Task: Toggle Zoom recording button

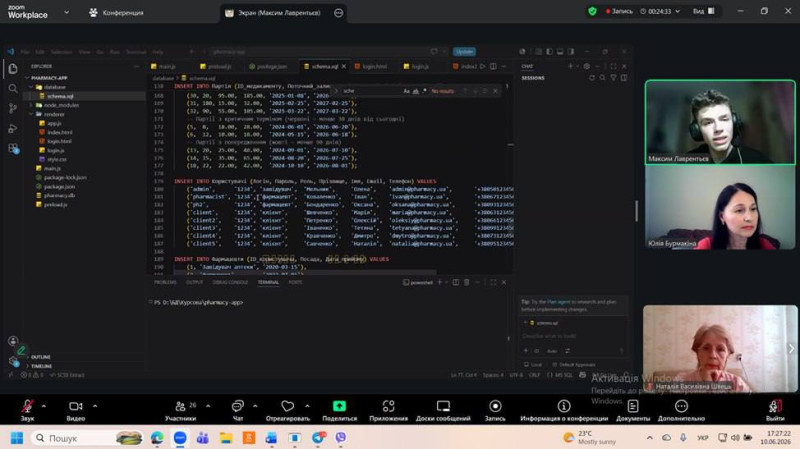Action: 495,410
